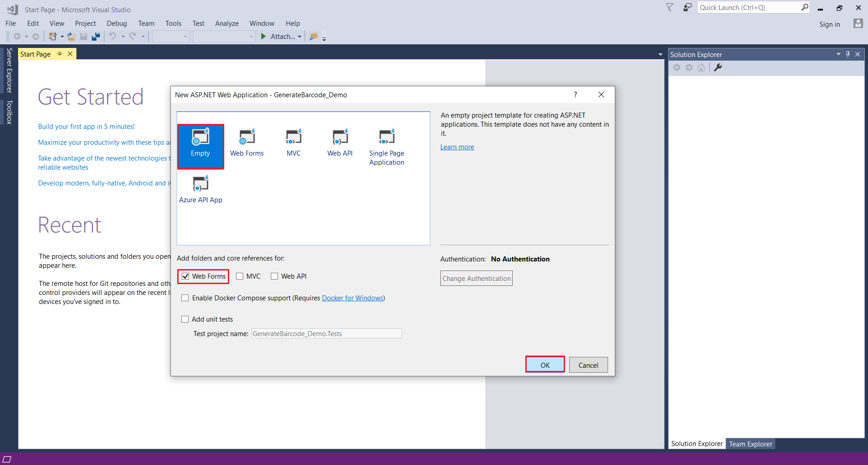Expand the Toolbox side tab

(x=9, y=112)
